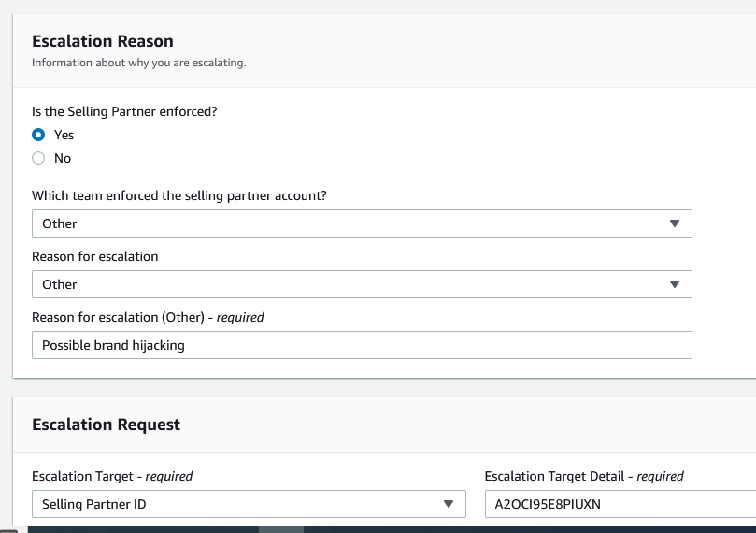The width and height of the screenshot is (756, 533).
Task: Click the "Escalation Target - required" label
Action: 112,476
